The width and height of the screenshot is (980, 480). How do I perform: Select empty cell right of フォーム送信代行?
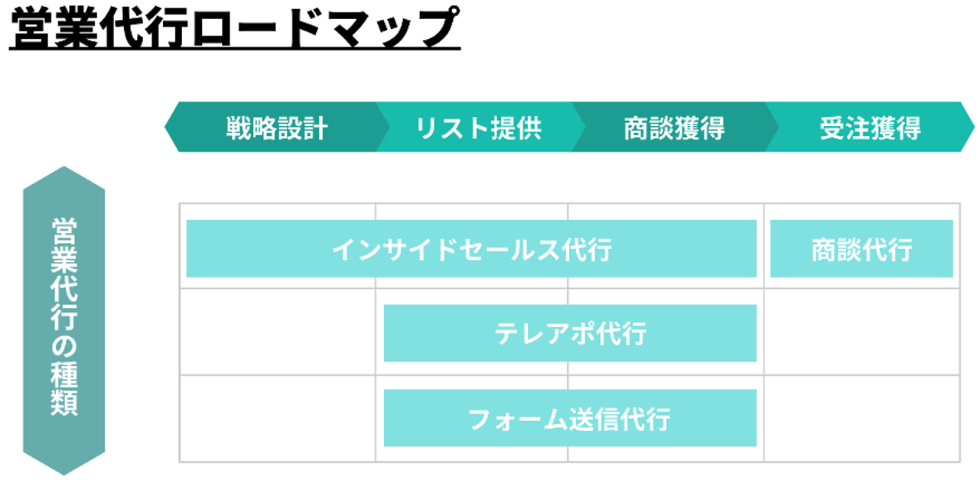click(861, 418)
